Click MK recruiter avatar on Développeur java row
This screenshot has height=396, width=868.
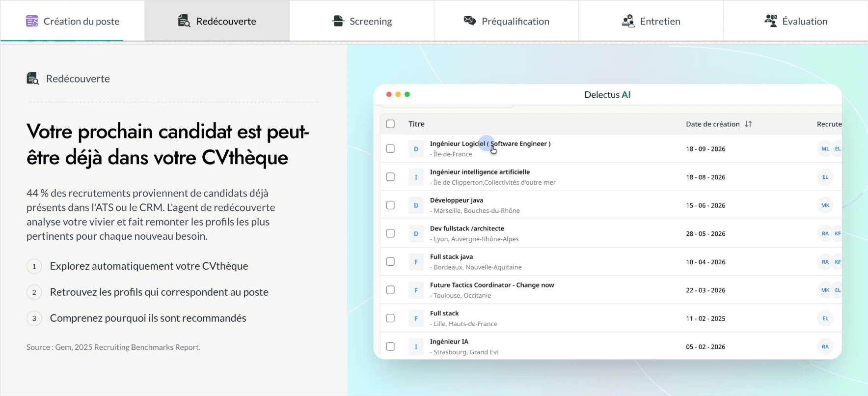pos(825,205)
